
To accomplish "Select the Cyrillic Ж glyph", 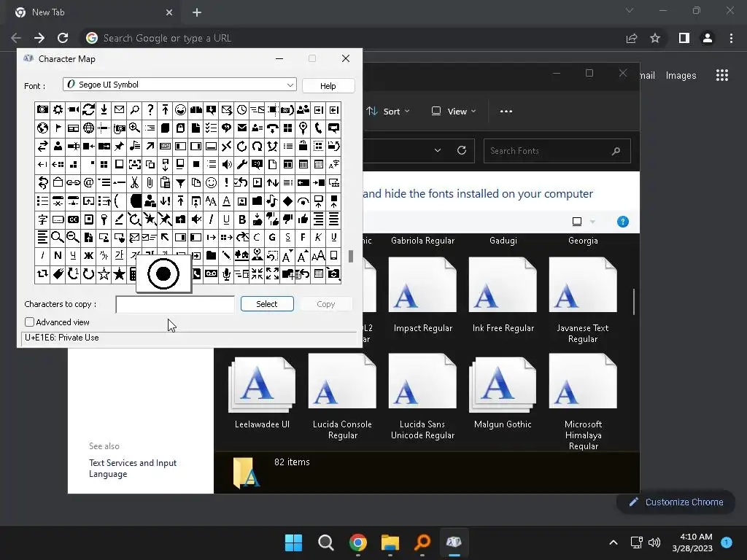I will tap(88, 255).
